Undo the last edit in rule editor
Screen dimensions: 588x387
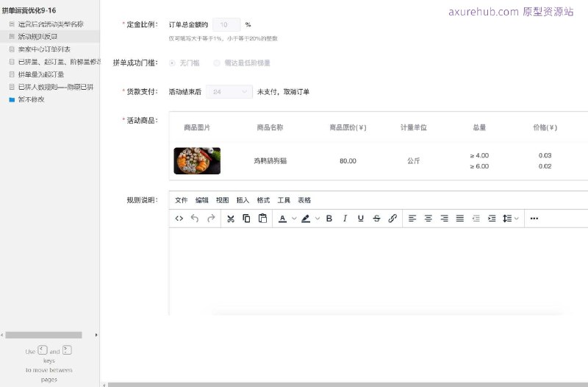[195, 219]
